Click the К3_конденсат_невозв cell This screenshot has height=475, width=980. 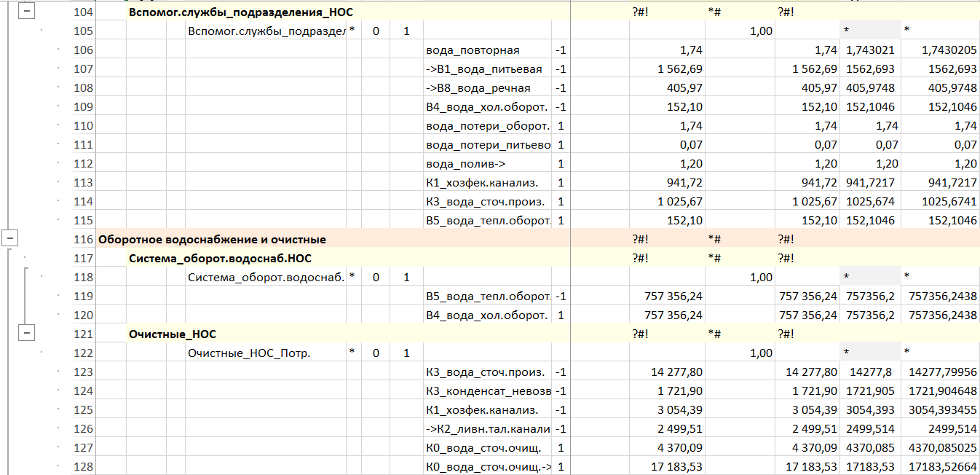point(488,391)
